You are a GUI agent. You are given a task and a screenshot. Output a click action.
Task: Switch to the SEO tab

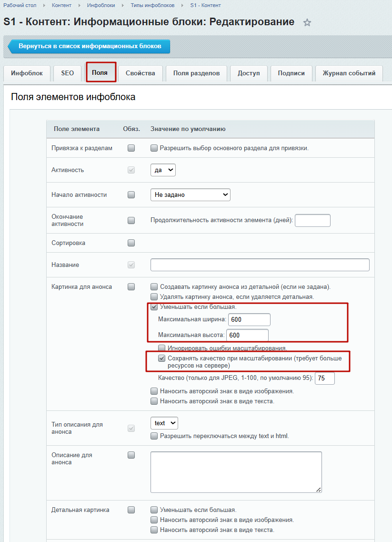[68, 73]
